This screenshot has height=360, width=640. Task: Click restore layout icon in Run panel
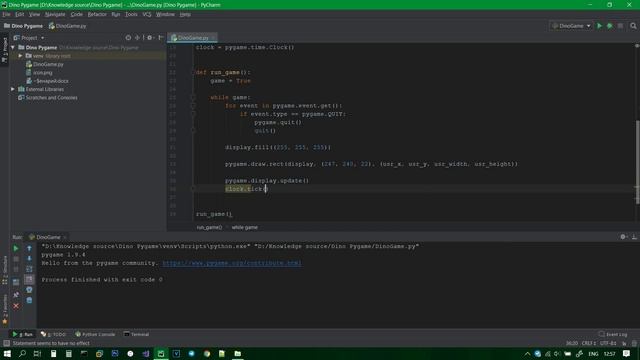16,282
